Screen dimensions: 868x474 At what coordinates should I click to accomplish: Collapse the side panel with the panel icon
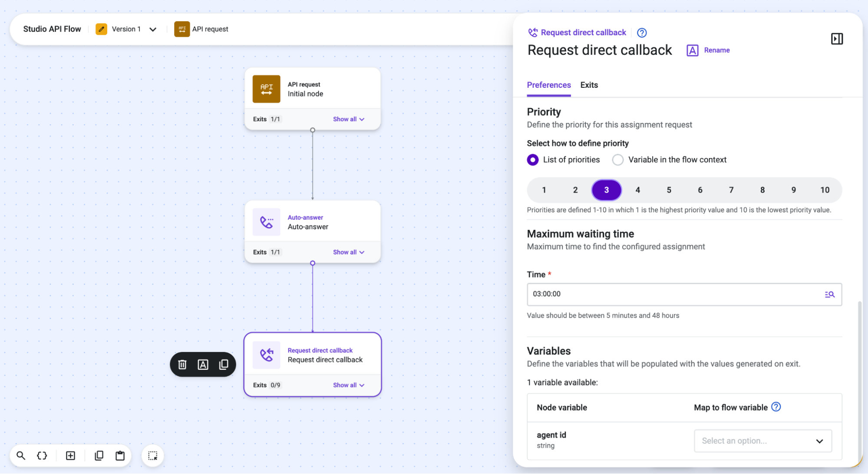coord(837,39)
